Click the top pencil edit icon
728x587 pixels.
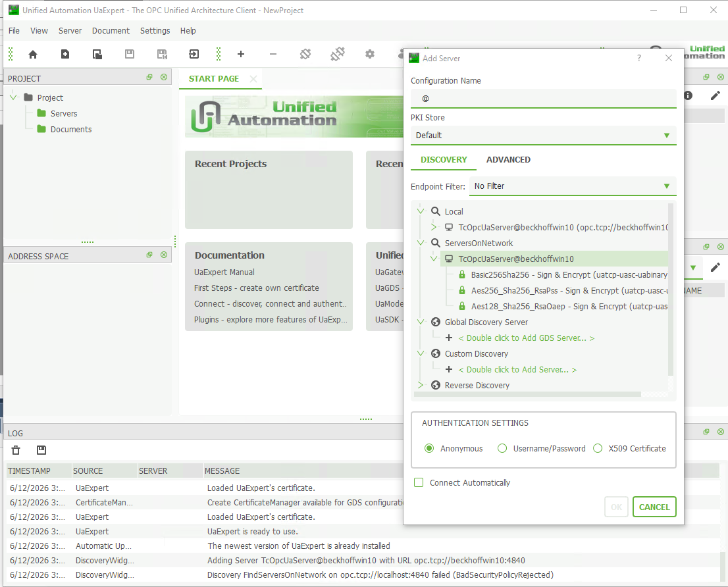(x=715, y=95)
